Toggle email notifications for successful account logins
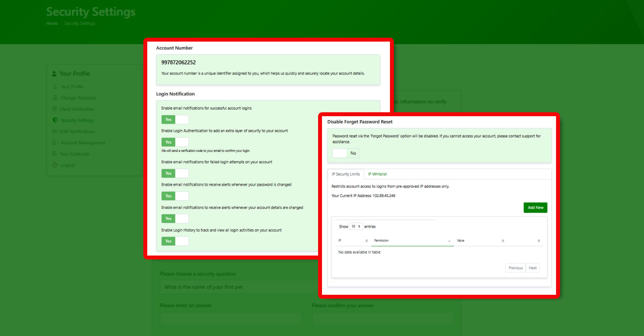The height and width of the screenshot is (336, 644). point(175,119)
